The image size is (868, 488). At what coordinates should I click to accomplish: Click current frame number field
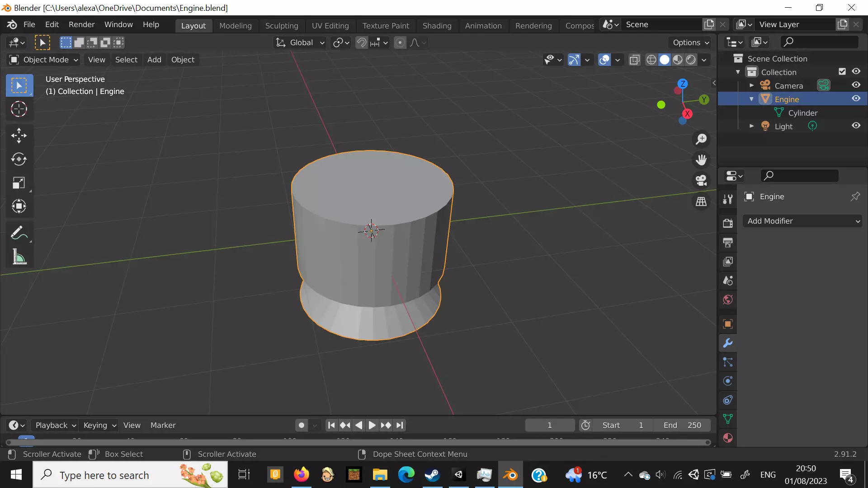(x=550, y=425)
